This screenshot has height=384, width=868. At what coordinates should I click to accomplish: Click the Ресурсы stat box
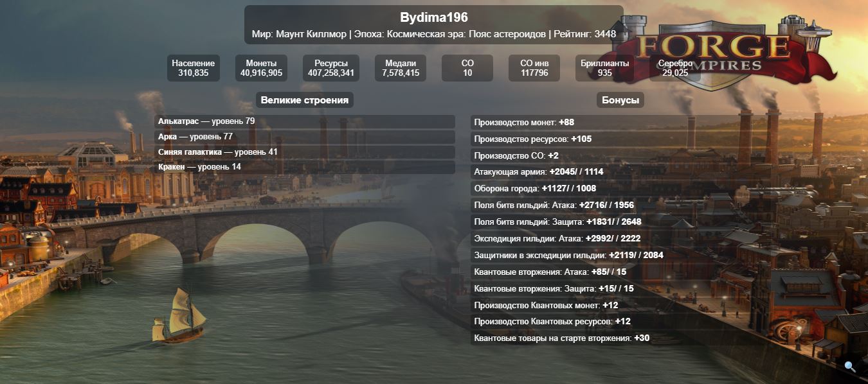pos(331,68)
